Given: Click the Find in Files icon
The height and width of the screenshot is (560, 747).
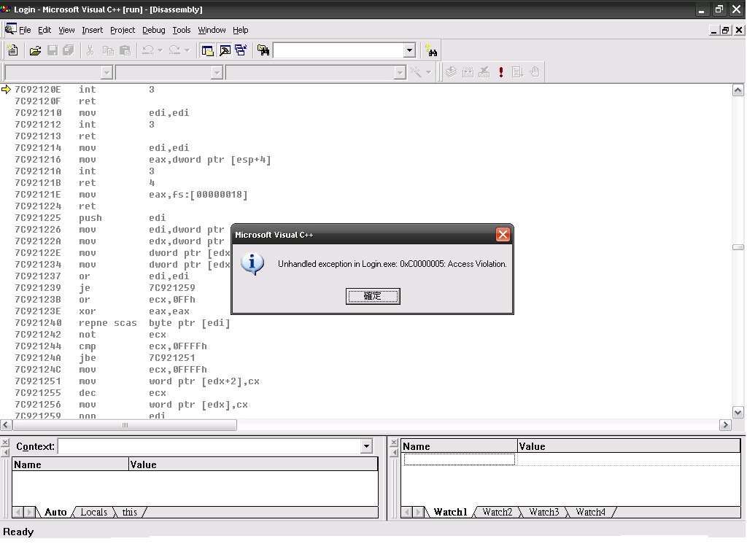Looking at the screenshot, I should 263,50.
